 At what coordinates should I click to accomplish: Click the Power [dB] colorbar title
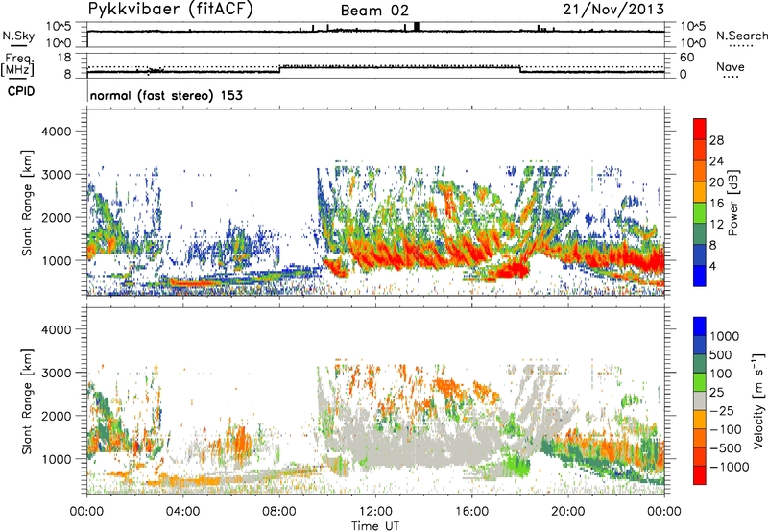(733, 203)
